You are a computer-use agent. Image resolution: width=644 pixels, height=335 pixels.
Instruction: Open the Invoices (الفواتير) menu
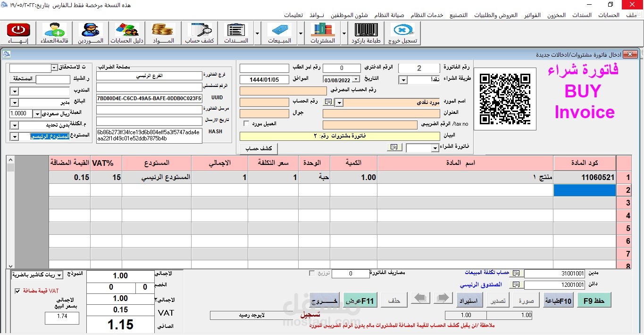tap(533, 15)
